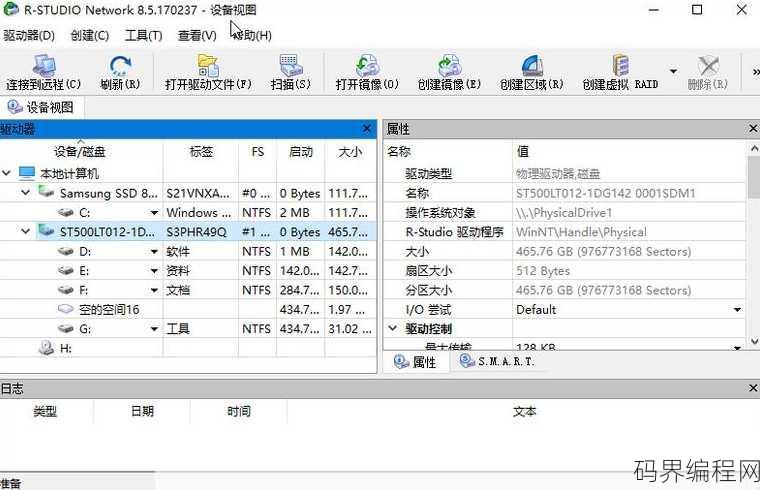
Task: Select the 本地计算机 computer icon
Action: (27, 173)
